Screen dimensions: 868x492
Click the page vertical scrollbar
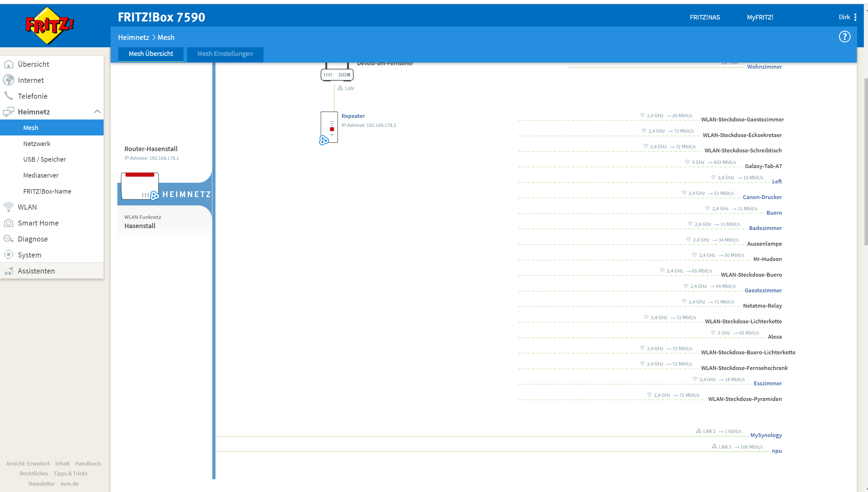tap(866, 162)
